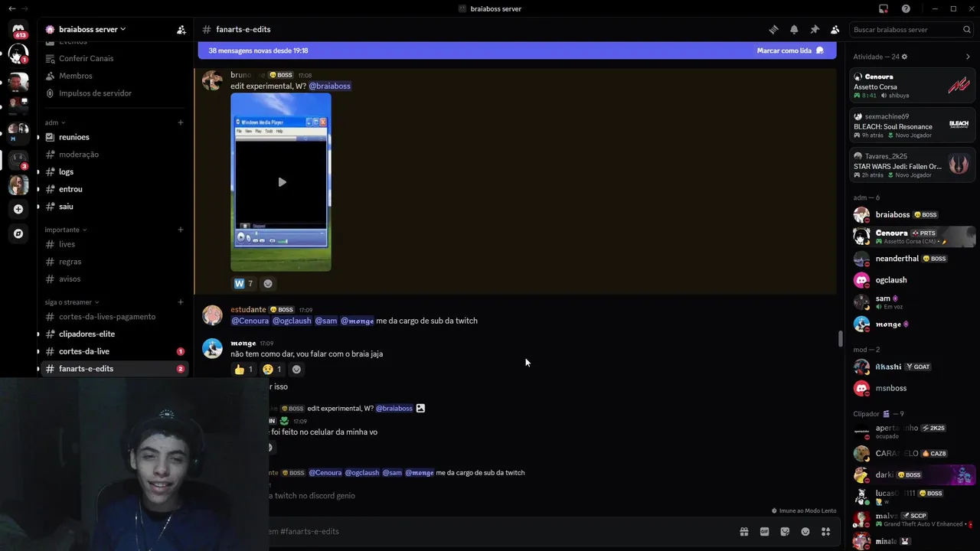
Task: Open GIF picker
Action: coord(764,531)
